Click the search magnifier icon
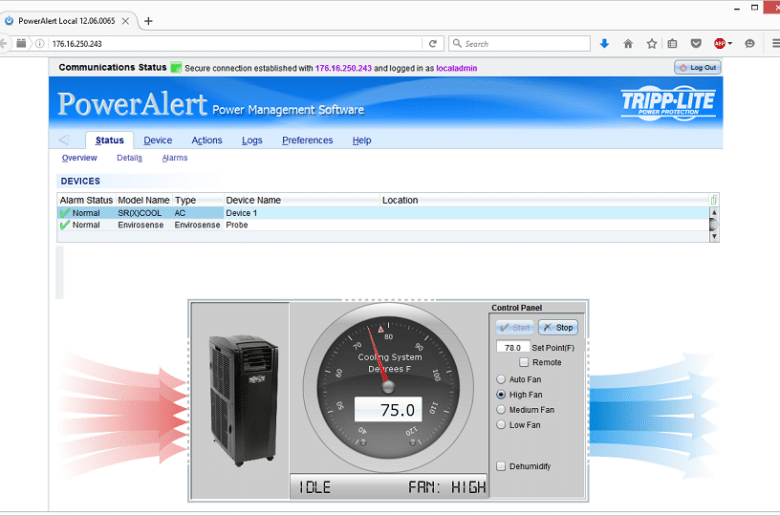This screenshot has width=780, height=516. 457,44
